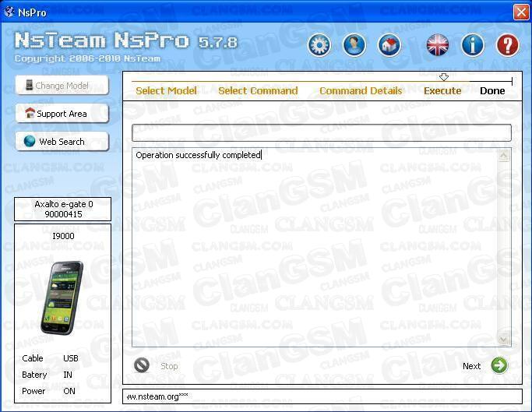Screen dimensions: 532x412
Task: Click the Done step label
Action: tap(492, 91)
